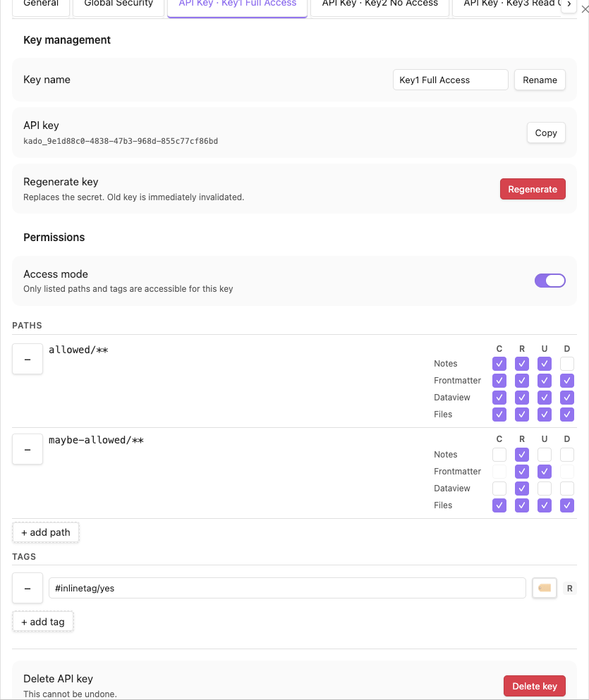
Task: Toggle Notes Update checkbox for allowed/**
Action: (545, 363)
